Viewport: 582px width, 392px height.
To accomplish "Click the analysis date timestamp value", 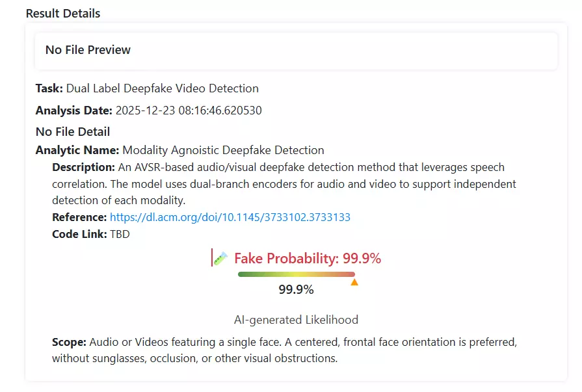I will coord(189,111).
